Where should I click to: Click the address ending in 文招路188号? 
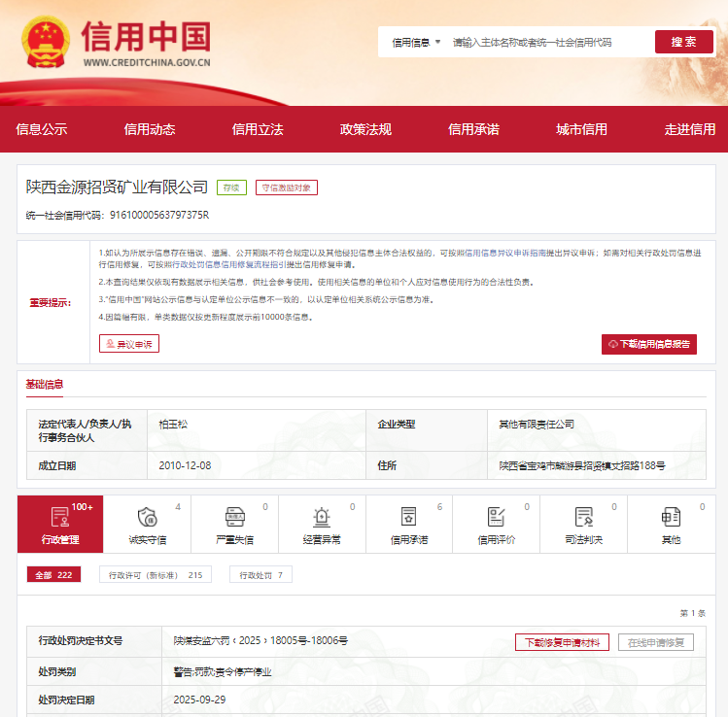pos(582,465)
